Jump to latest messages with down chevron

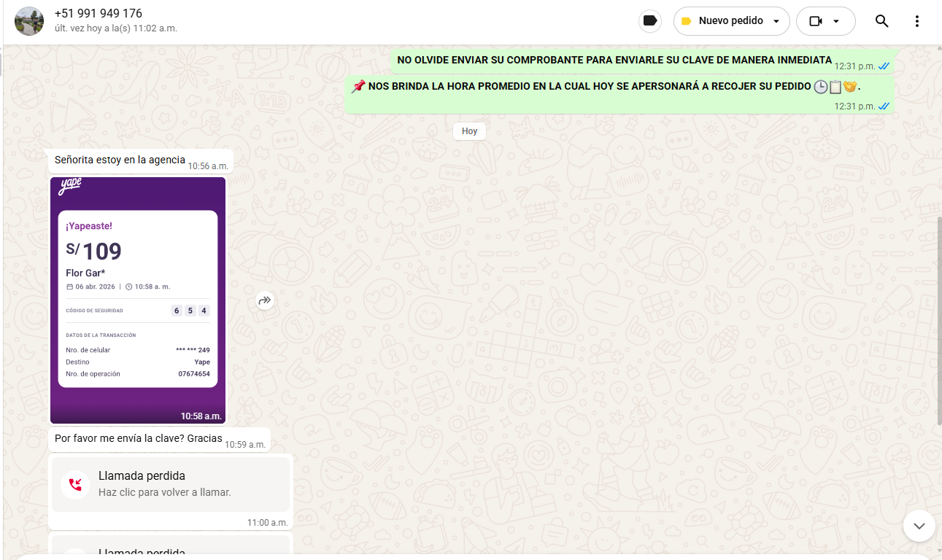click(919, 525)
